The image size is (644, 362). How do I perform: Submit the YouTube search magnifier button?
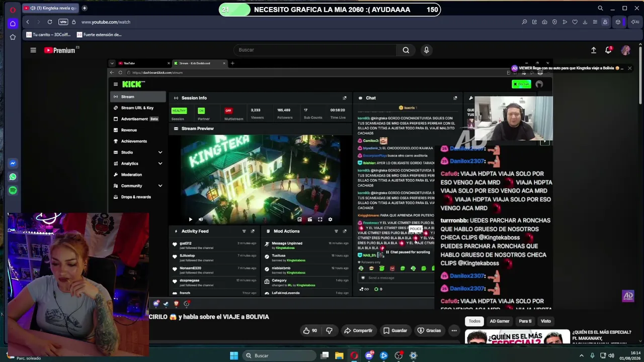click(406, 50)
